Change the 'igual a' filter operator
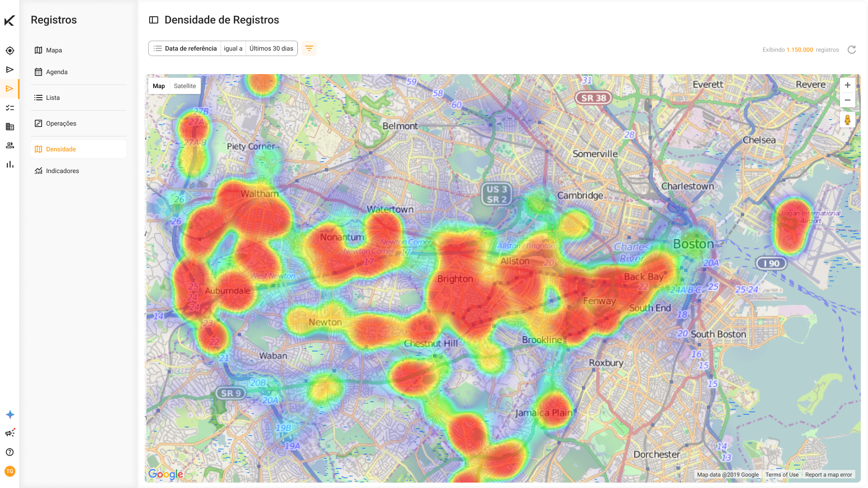The width and height of the screenshot is (868, 488). pos(233,48)
